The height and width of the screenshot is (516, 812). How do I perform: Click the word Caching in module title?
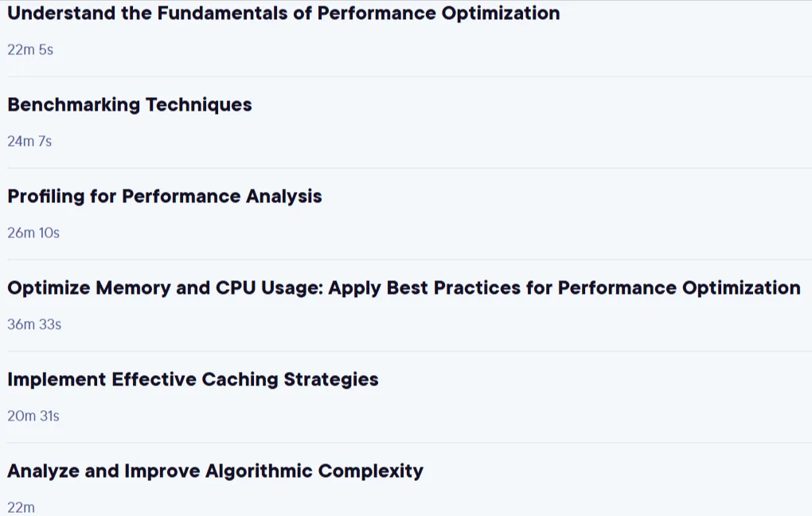(x=240, y=379)
